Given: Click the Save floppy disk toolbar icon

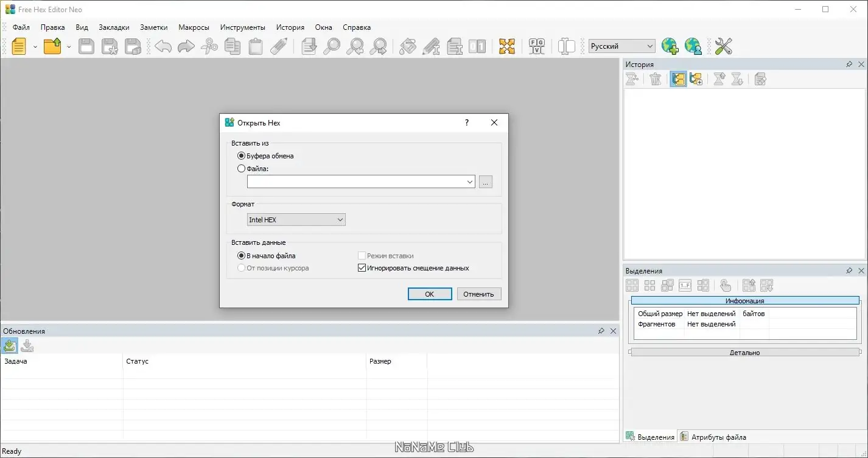Looking at the screenshot, I should [86, 46].
